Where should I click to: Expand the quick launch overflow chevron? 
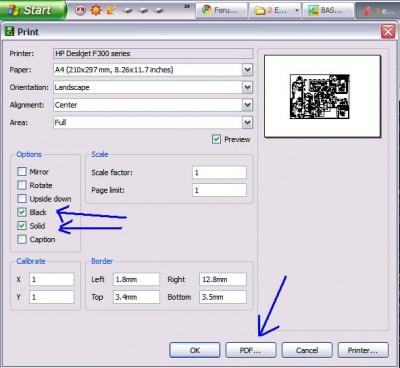point(187,6)
